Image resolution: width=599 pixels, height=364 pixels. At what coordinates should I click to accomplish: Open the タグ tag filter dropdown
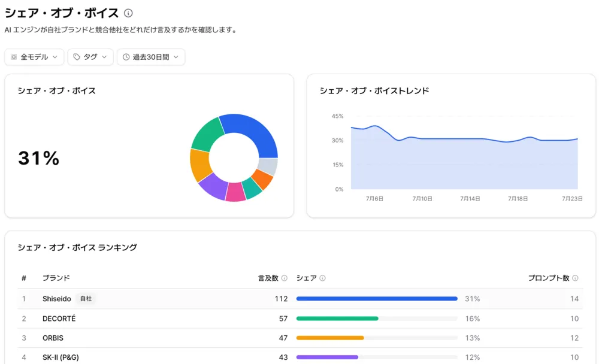coord(90,57)
